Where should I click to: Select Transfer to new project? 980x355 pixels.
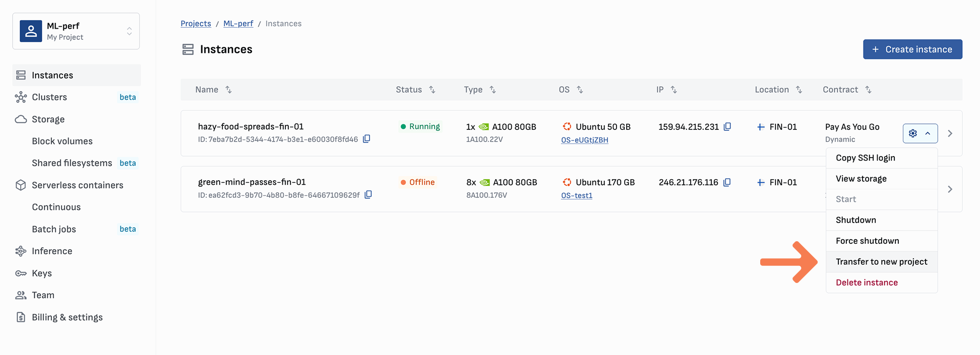click(x=881, y=262)
